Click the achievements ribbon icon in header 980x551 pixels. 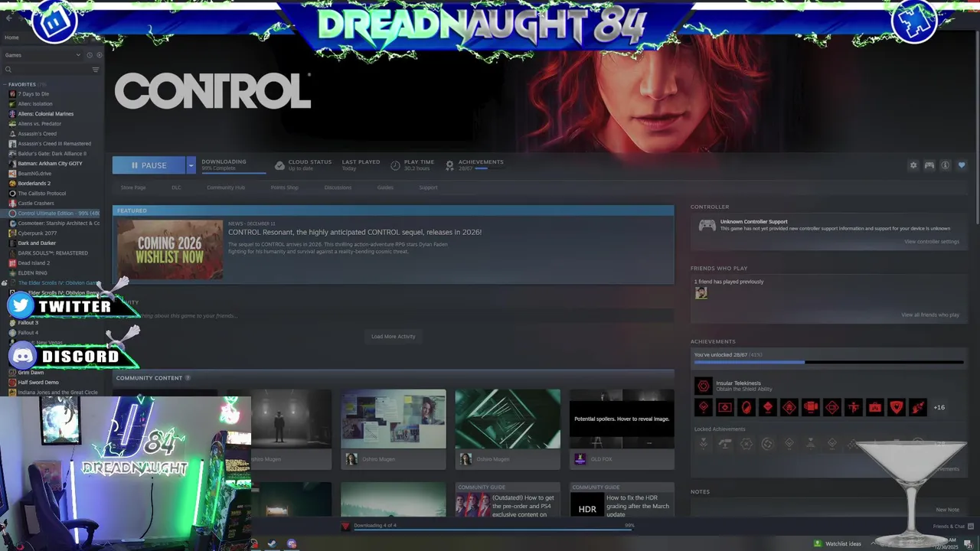449,165
